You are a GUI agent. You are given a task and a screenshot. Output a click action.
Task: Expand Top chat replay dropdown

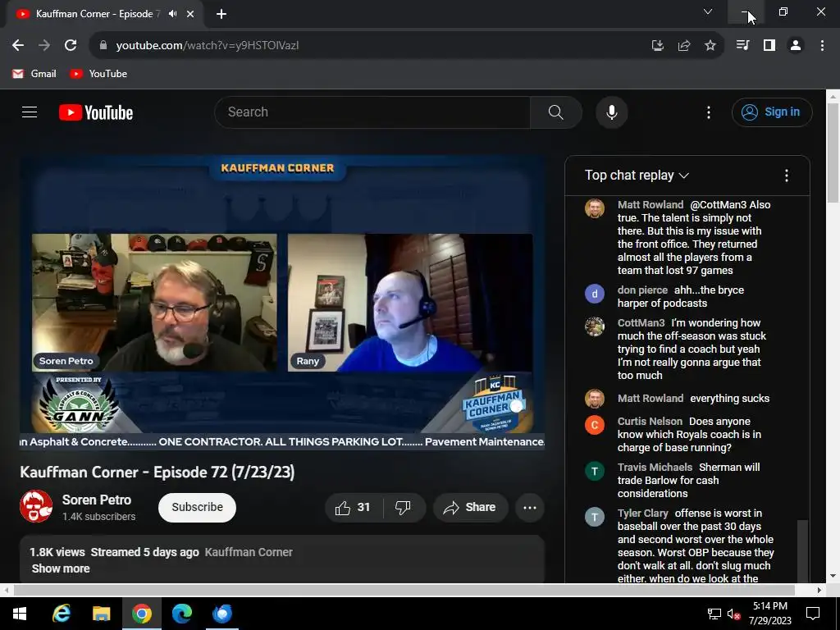click(637, 176)
